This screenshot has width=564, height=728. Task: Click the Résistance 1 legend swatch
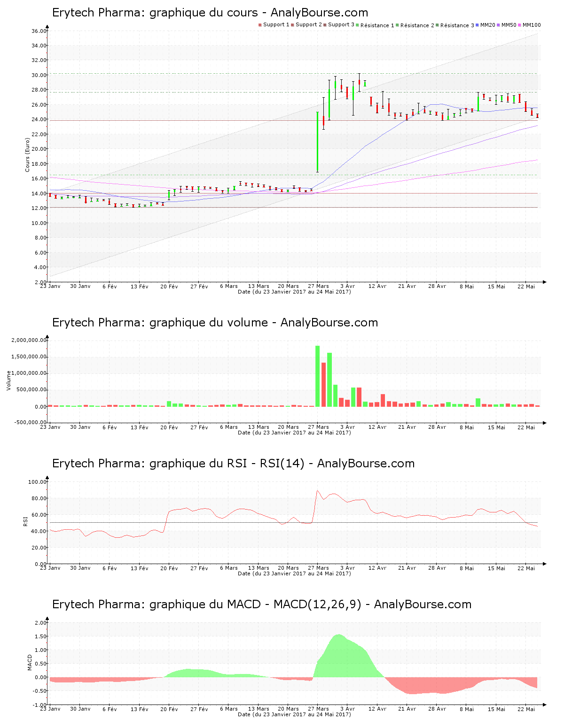click(358, 25)
